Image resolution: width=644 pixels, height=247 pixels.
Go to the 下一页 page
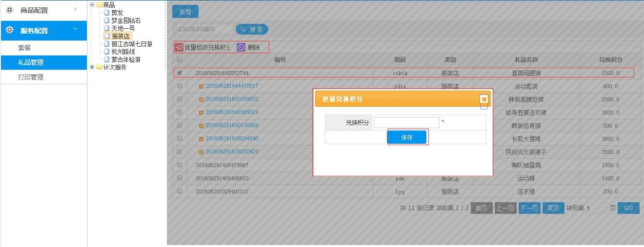pos(529,208)
